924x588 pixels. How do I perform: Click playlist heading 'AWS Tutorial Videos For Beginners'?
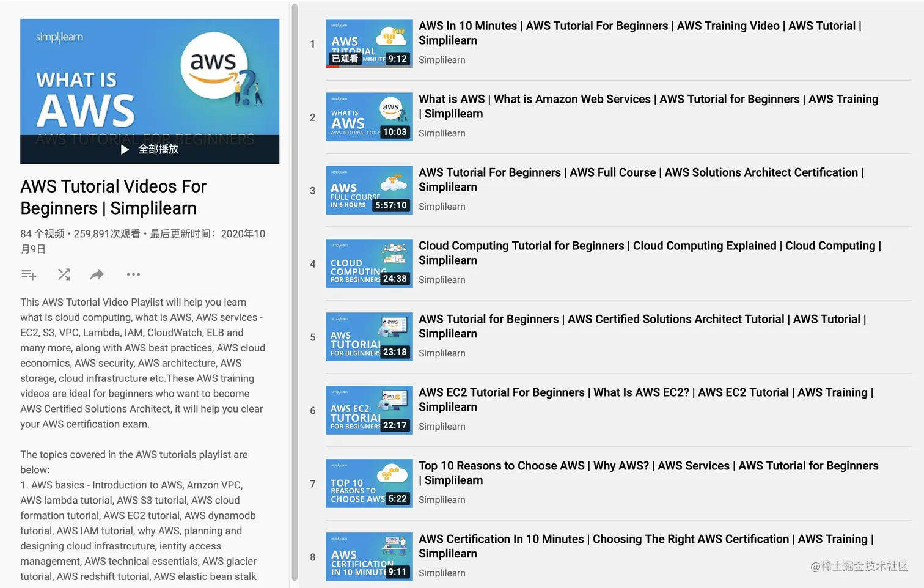114,197
